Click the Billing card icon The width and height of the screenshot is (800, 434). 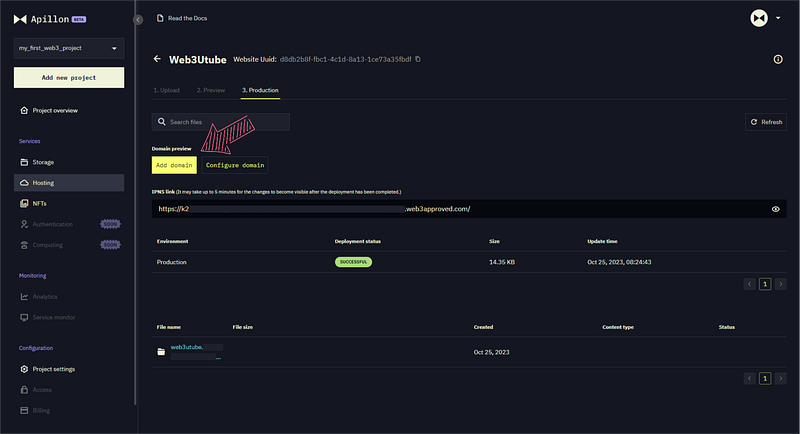(24, 411)
